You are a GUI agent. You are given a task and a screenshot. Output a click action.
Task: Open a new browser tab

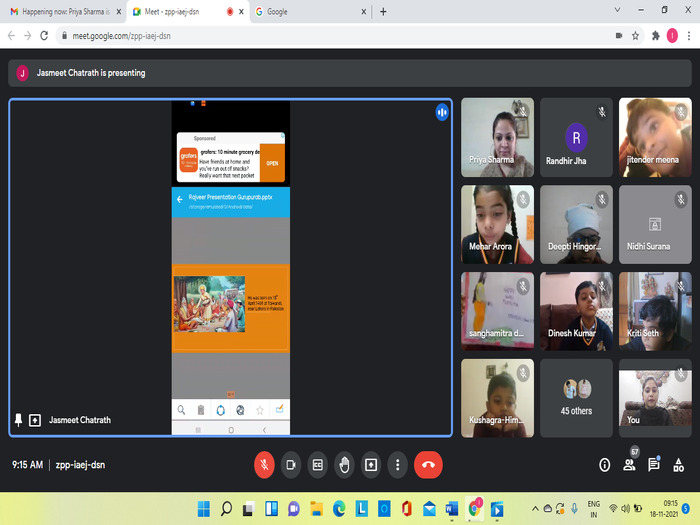[383, 12]
